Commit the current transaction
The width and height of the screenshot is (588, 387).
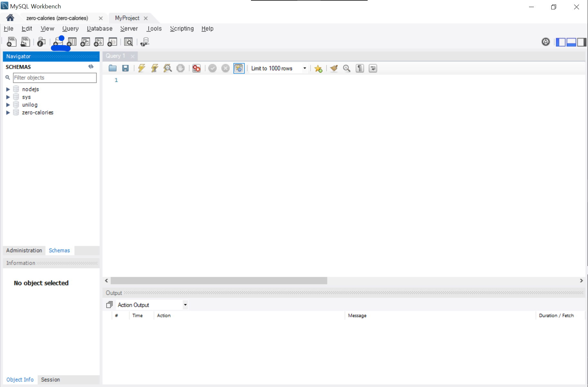point(212,68)
